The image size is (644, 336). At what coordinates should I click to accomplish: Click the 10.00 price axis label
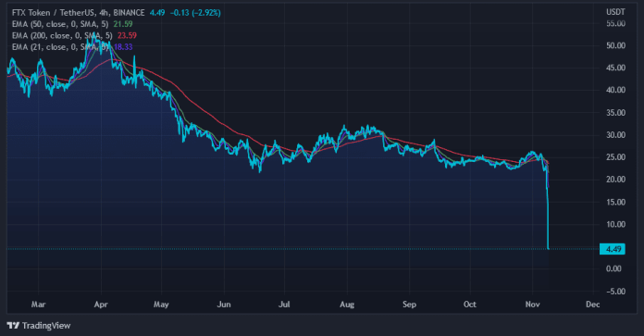(x=615, y=224)
